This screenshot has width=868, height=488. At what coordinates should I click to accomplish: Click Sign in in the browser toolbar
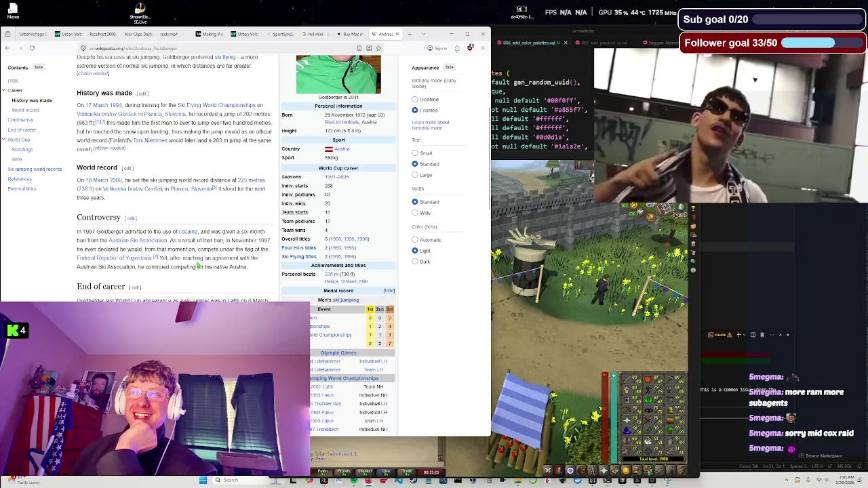[x=438, y=48]
